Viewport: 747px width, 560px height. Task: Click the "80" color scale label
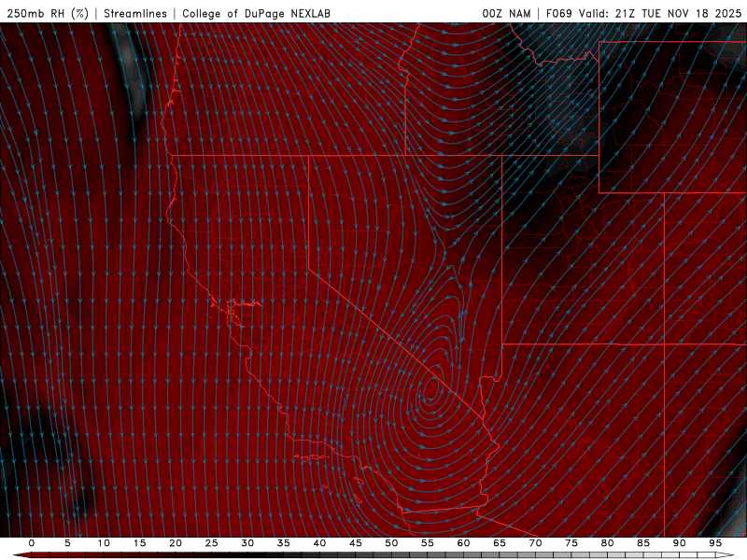point(607,543)
